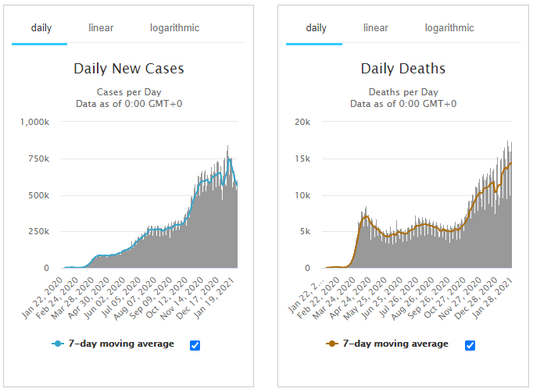Click blue 7-day moving average legend marker

point(56,344)
